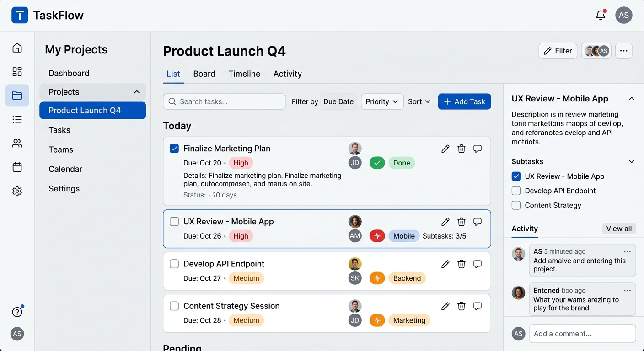Open comments on Content Strategy Session

[478, 306]
